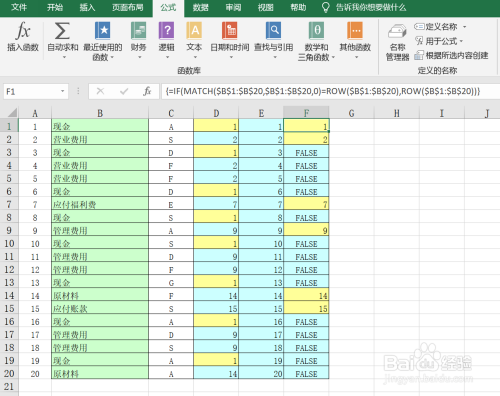Expand the Logical functions dropdown arrow
This screenshot has height=396, width=500.
coord(167,57)
